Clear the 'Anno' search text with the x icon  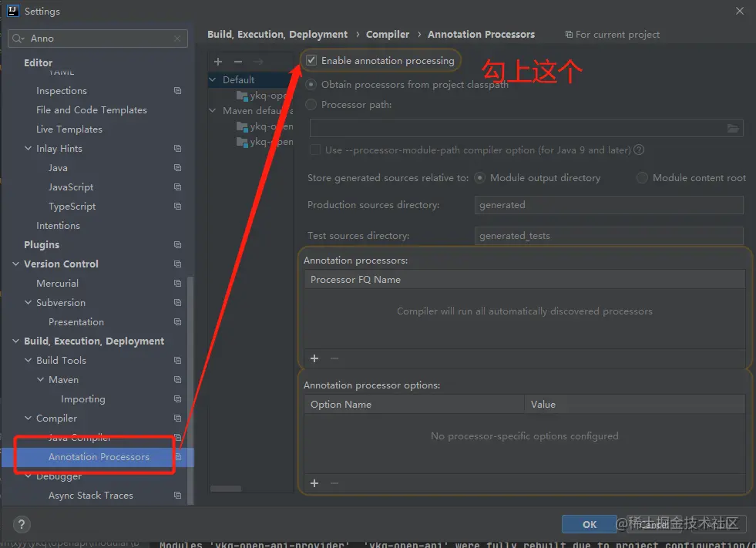177,39
